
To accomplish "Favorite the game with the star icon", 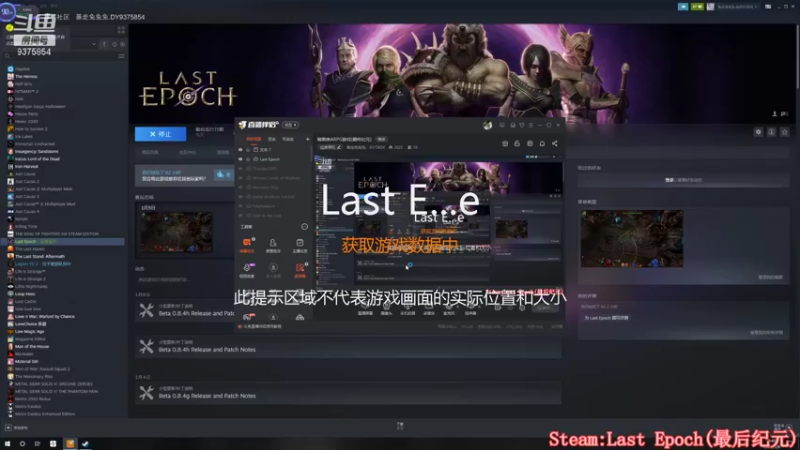I will point(785,132).
